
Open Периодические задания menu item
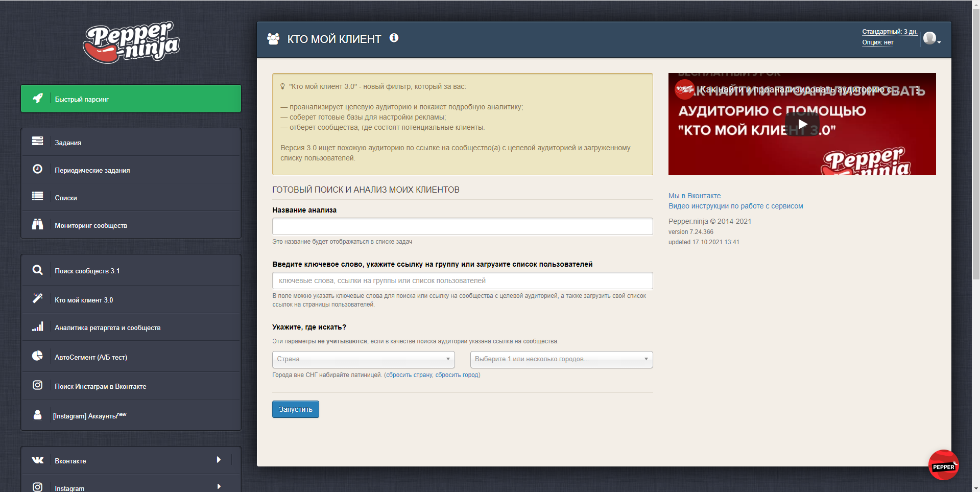(131, 170)
